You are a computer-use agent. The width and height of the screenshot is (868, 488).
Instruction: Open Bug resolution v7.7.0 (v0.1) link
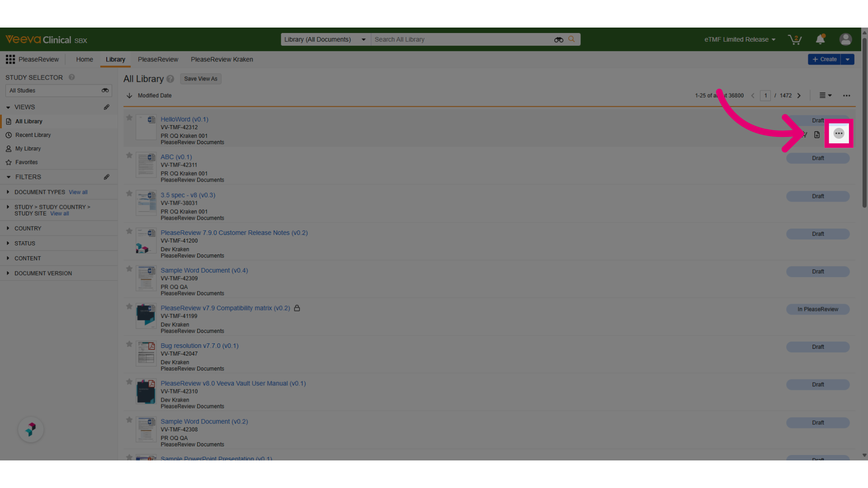[199, 346]
